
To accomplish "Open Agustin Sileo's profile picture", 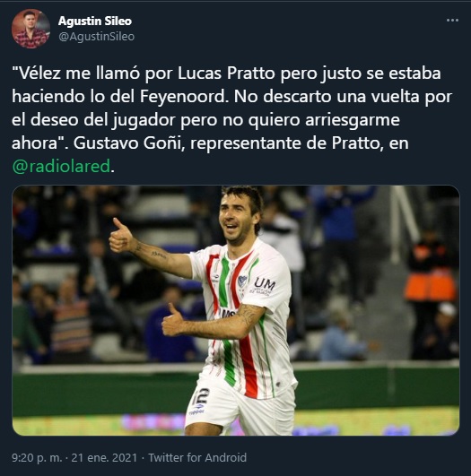I will pyautogui.click(x=31, y=29).
